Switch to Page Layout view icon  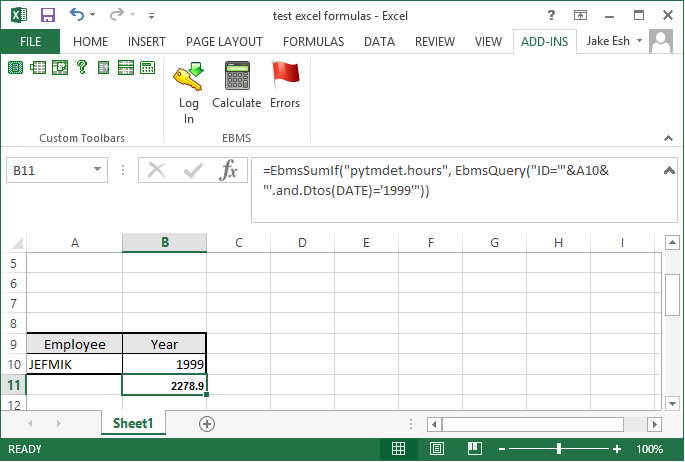coord(436,449)
